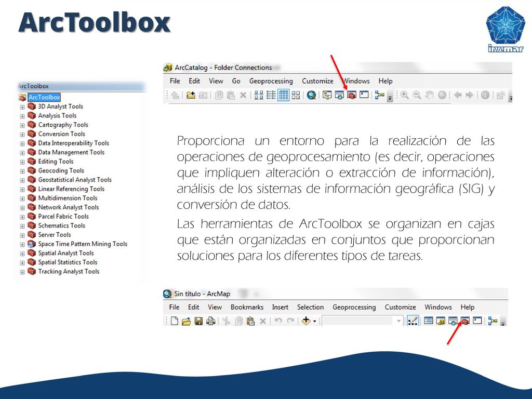This screenshot has height=399, width=532.
Task: Click Up One Level icon in ArcCatalog
Action: pos(175,95)
